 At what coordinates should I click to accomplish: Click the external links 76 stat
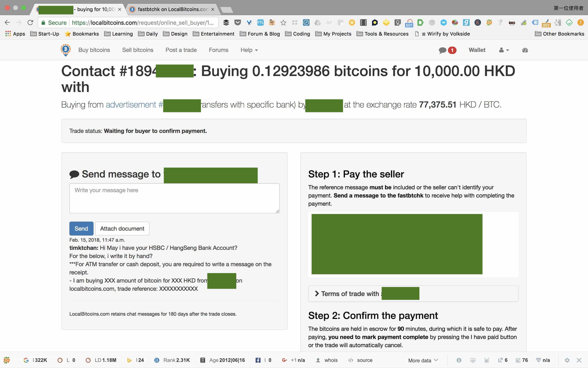(x=522, y=360)
